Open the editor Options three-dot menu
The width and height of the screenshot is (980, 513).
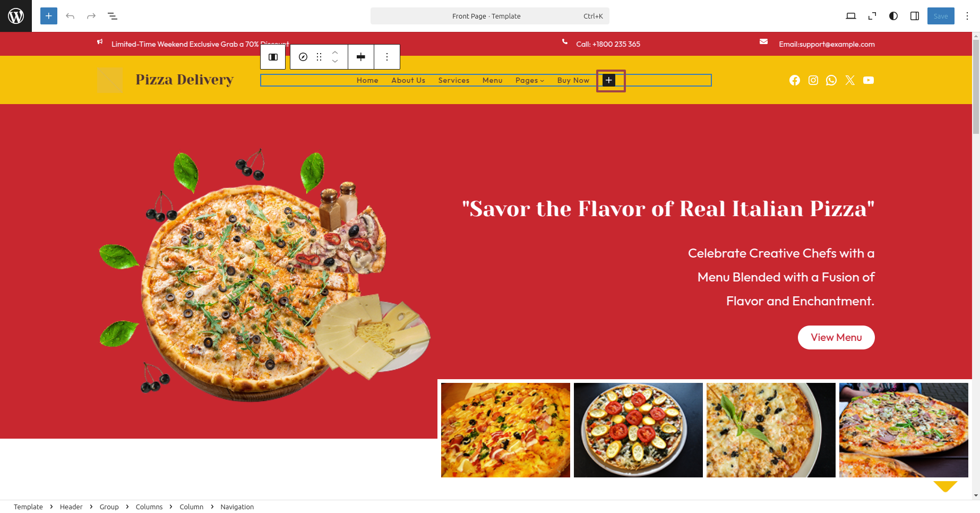[x=967, y=16]
